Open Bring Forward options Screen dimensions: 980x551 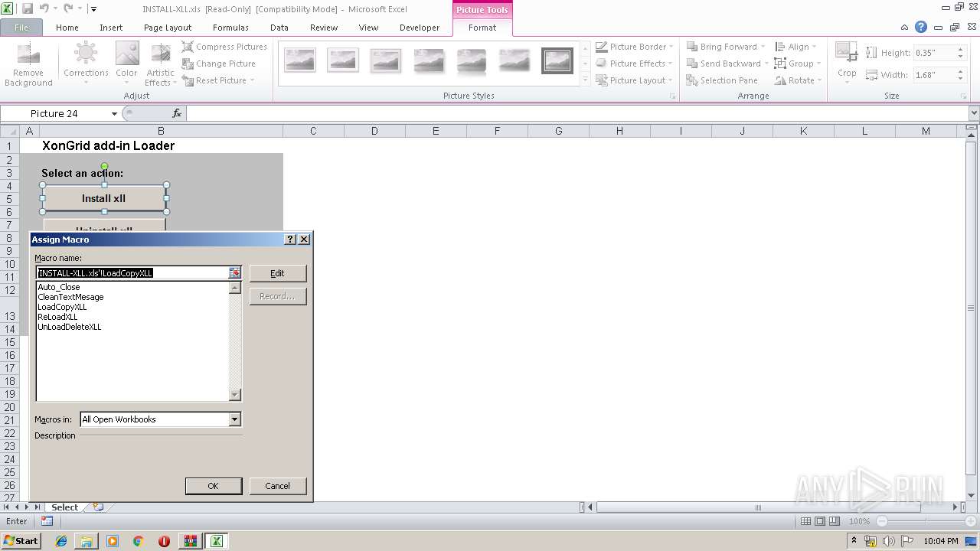tap(727, 47)
